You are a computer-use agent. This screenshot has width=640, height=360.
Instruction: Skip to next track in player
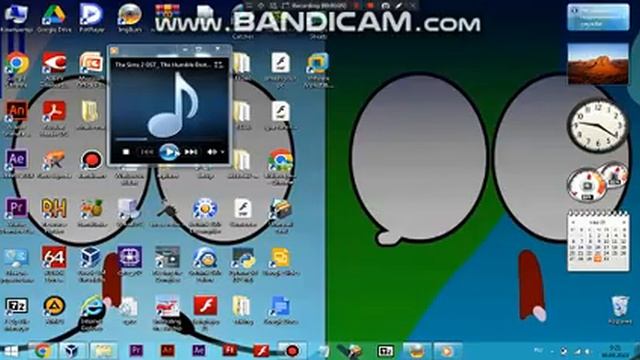[x=191, y=152]
